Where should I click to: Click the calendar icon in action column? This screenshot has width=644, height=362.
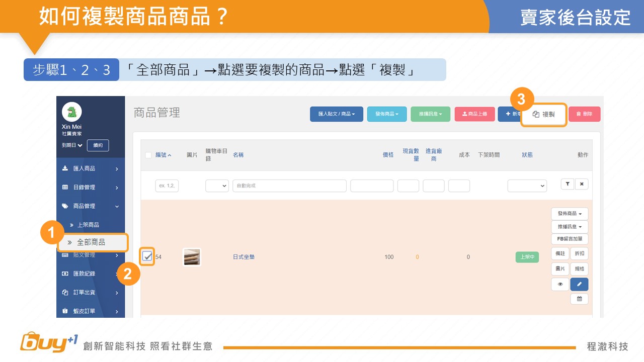(579, 299)
